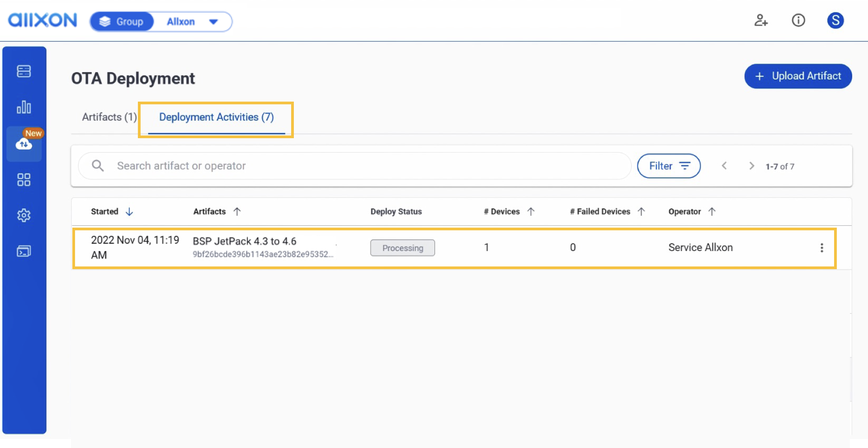Open the info circle icon

798,20
